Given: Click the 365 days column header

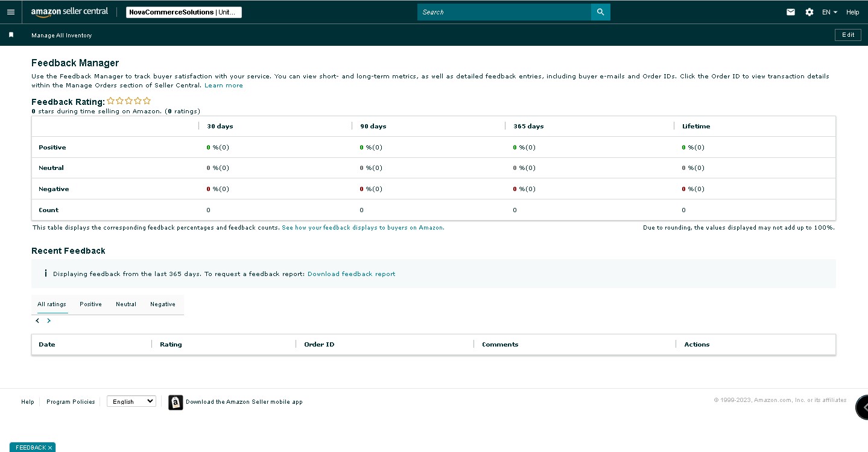Looking at the screenshot, I should point(528,127).
